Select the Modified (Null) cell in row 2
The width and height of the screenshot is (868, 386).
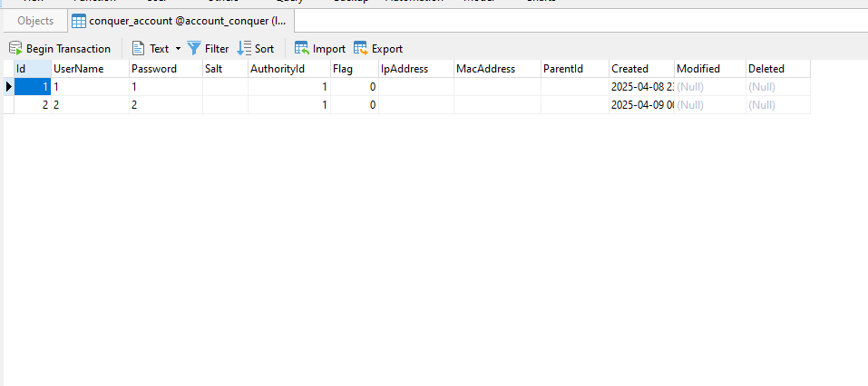(x=708, y=105)
